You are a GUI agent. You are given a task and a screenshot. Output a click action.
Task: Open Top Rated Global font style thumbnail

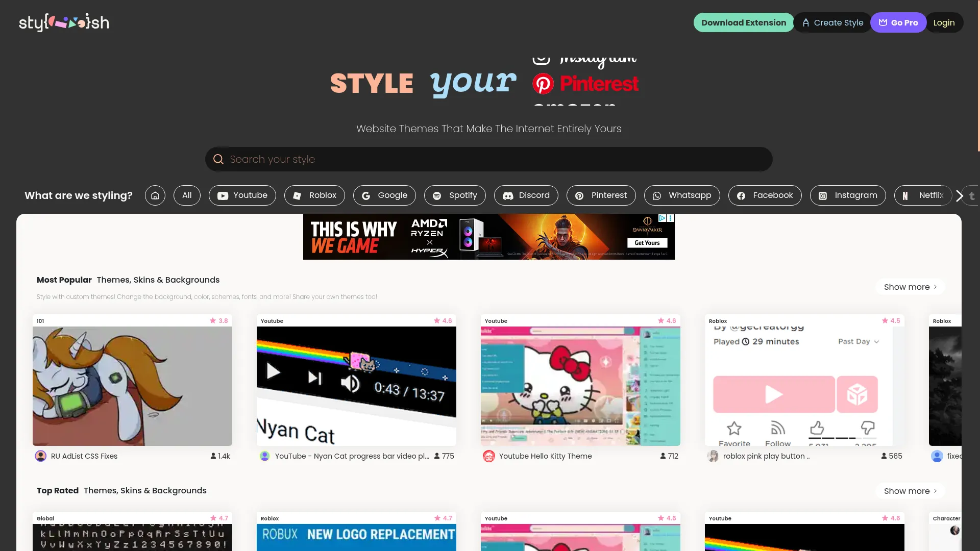click(x=132, y=537)
